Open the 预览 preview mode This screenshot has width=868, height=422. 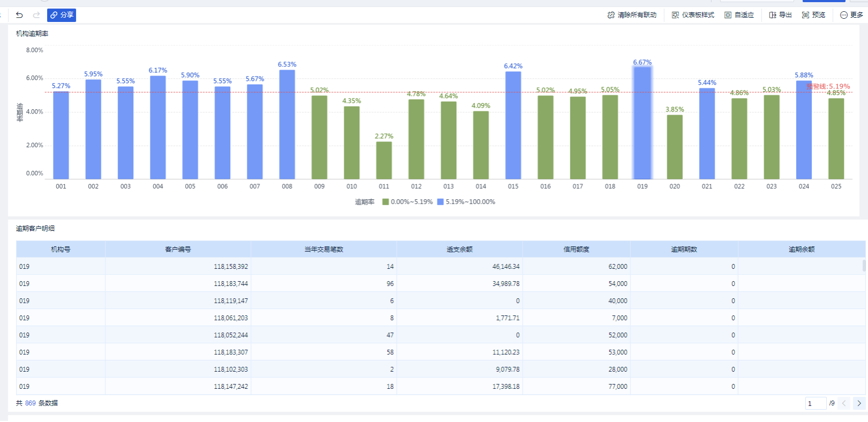point(813,15)
